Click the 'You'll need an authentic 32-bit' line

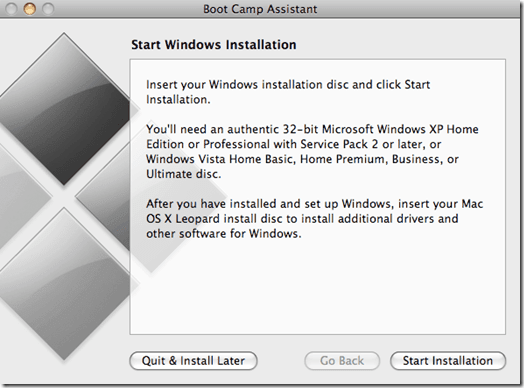(x=312, y=129)
